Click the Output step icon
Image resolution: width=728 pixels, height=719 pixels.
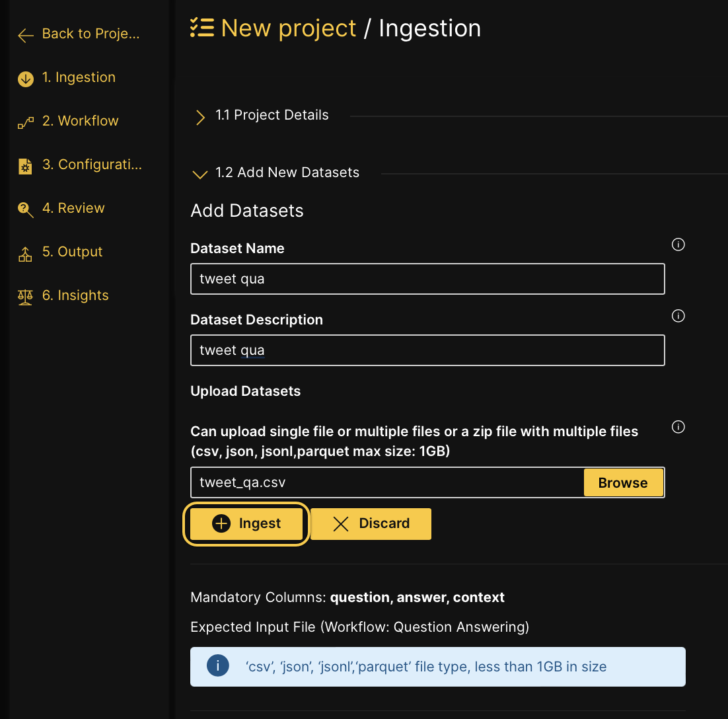tap(24, 252)
